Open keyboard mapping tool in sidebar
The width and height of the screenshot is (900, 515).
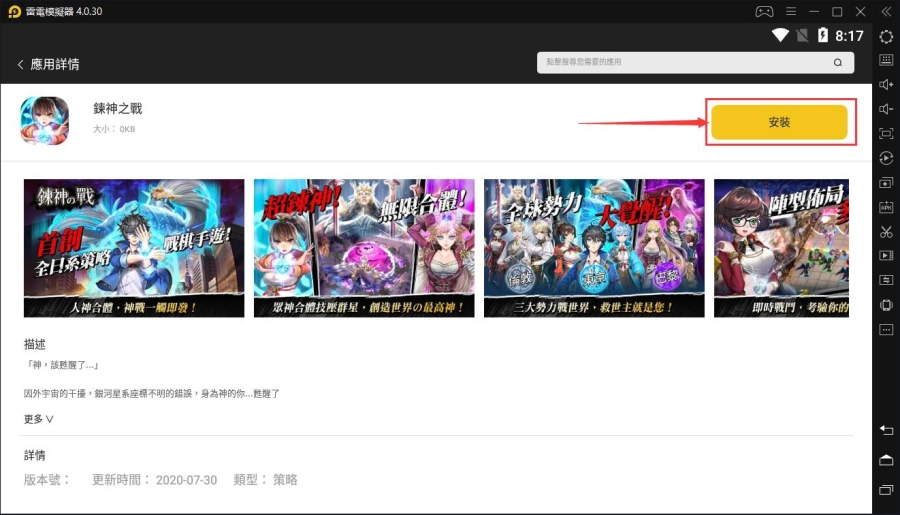[x=886, y=60]
